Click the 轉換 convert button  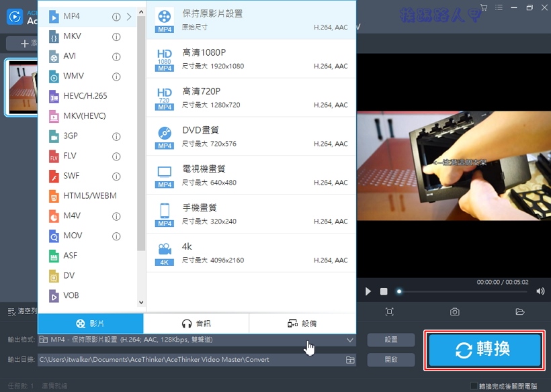coord(484,350)
